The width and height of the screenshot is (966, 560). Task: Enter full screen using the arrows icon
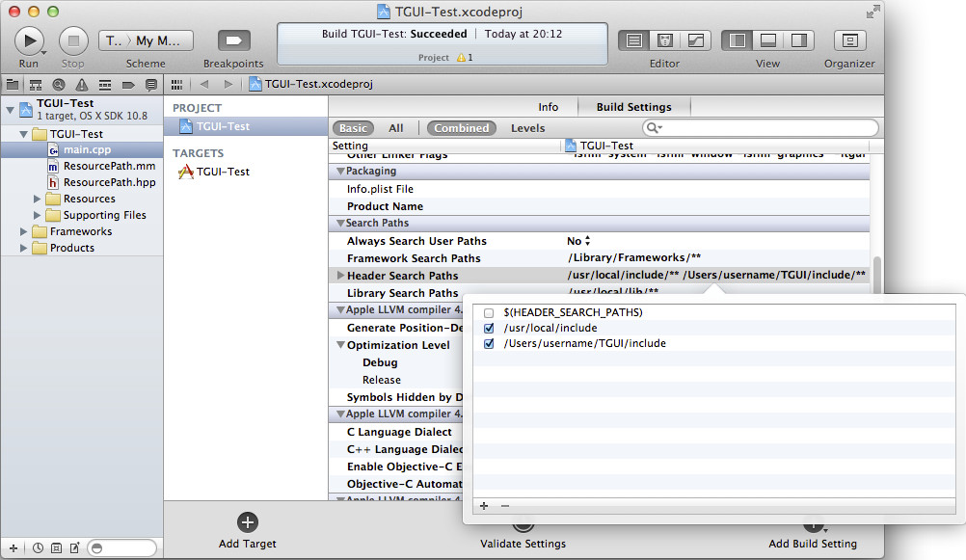(x=873, y=12)
